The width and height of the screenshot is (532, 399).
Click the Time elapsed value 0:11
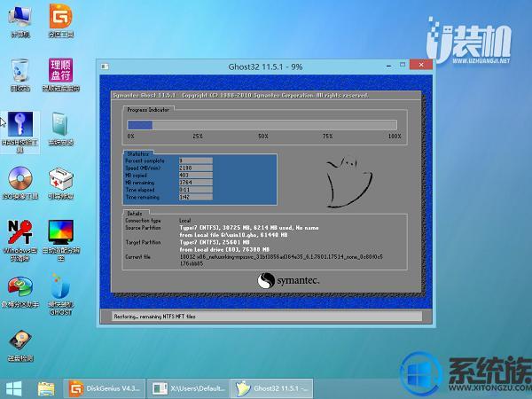[x=196, y=190]
